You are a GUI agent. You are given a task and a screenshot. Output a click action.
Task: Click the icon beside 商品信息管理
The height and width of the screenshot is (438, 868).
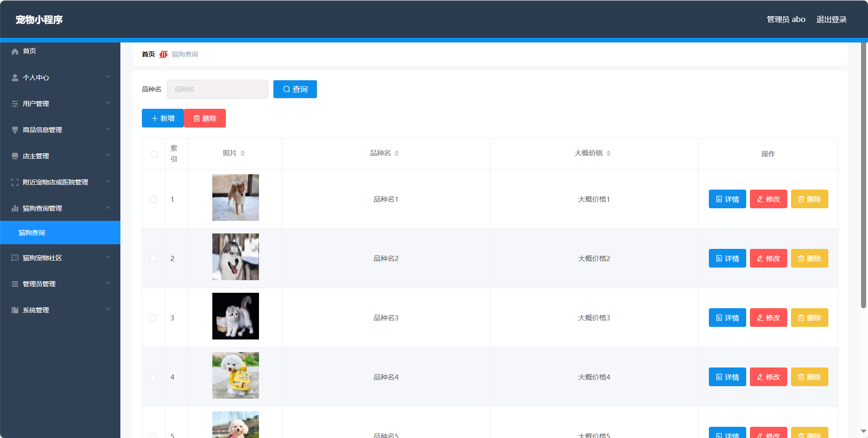(x=15, y=130)
